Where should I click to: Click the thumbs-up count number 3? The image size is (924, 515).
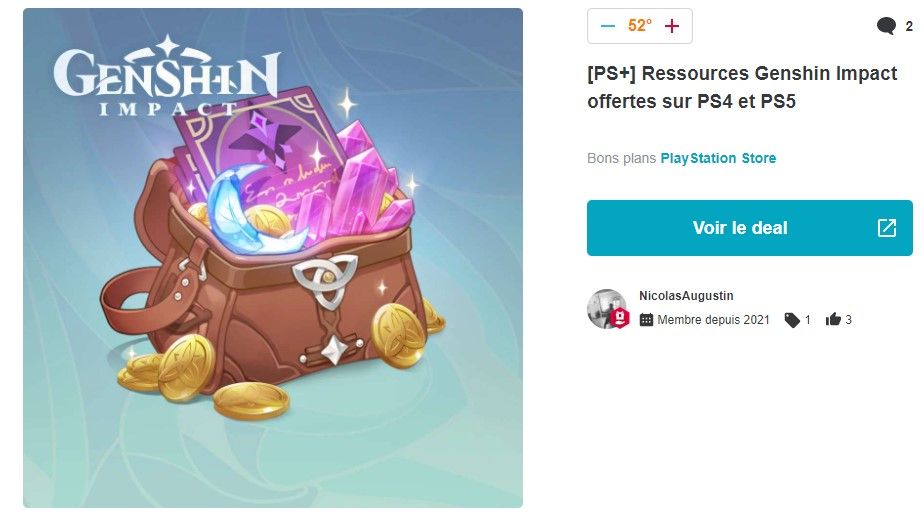[x=849, y=319]
